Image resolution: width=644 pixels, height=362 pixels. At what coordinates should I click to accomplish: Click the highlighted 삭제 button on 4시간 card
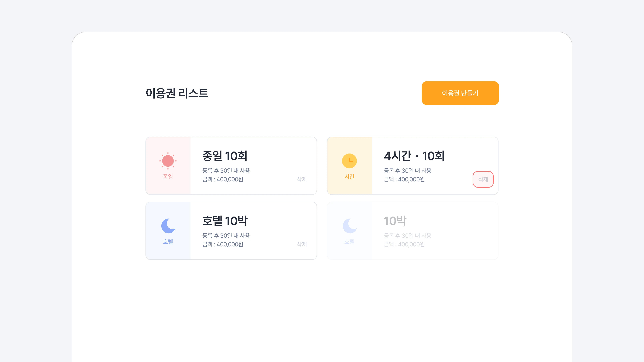pyautogui.click(x=483, y=179)
